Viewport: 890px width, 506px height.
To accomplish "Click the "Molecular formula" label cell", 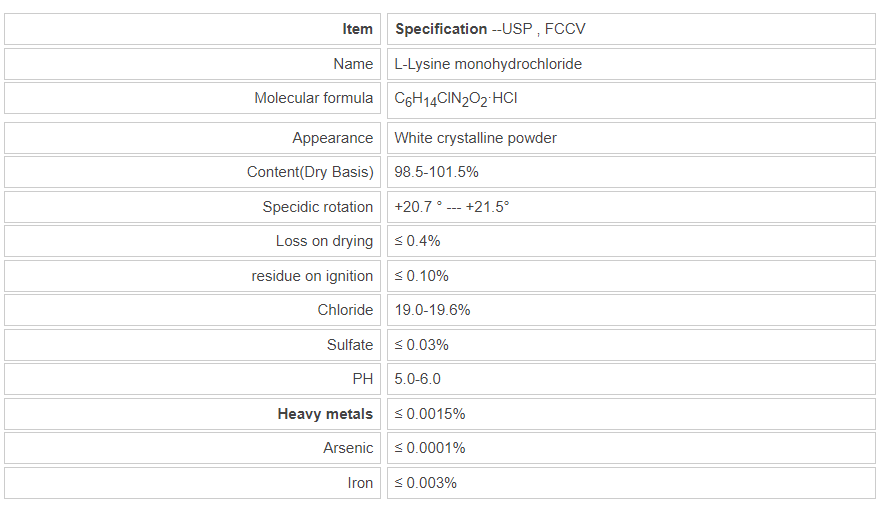I will tap(313, 98).
